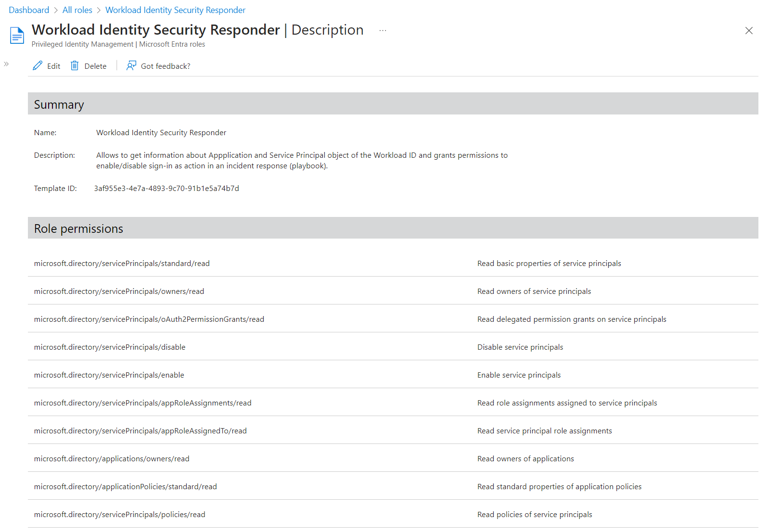Open Workload Identity Security Responder breadcrumb
The width and height of the screenshot is (769, 532).
(175, 10)
